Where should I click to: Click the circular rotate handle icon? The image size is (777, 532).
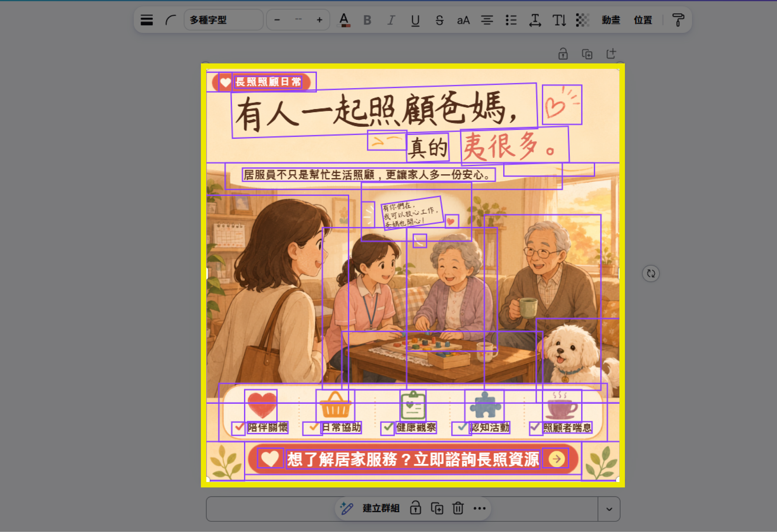pyautogui.click(x=651, y=274)
